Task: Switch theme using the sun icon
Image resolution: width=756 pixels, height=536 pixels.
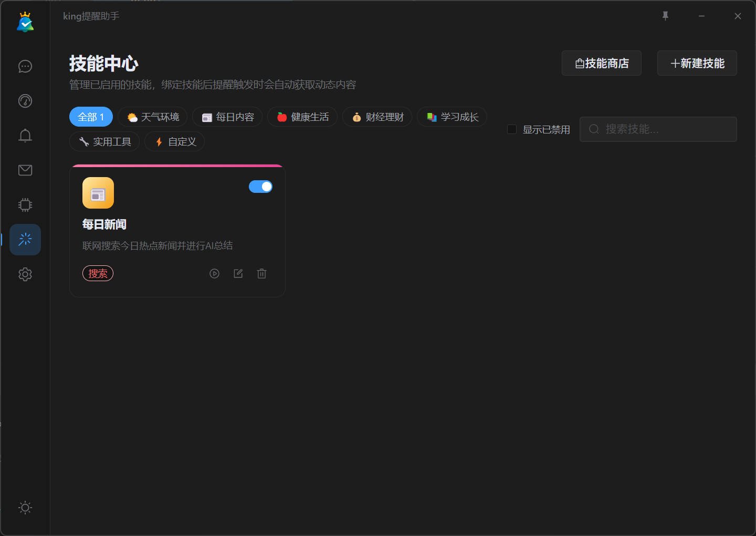Action: click(25, 508)
